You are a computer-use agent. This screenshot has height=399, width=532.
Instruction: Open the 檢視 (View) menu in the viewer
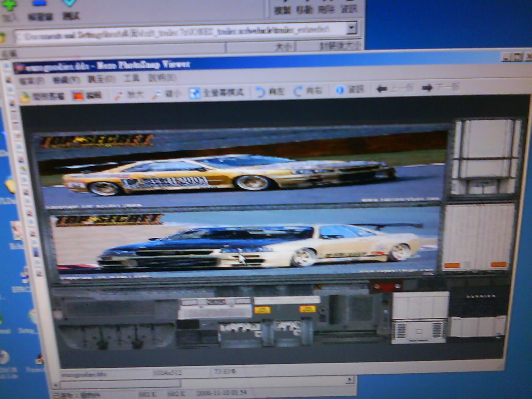click(66, 80)
